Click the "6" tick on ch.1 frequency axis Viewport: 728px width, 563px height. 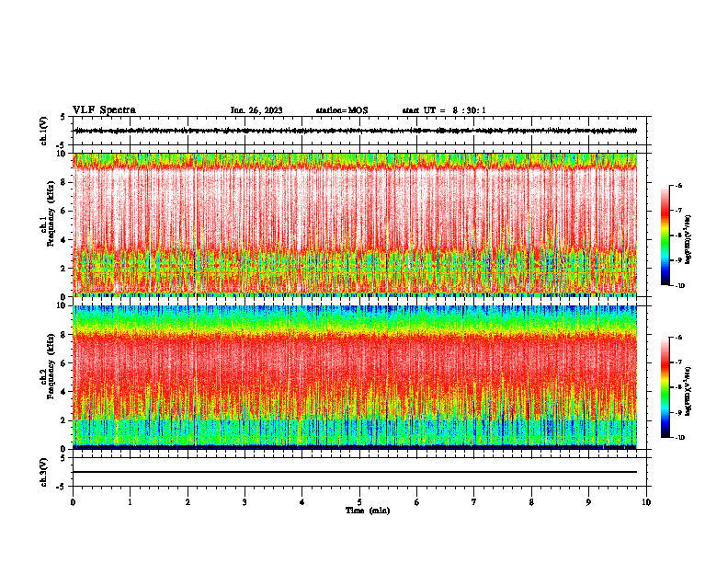(64, 211)
